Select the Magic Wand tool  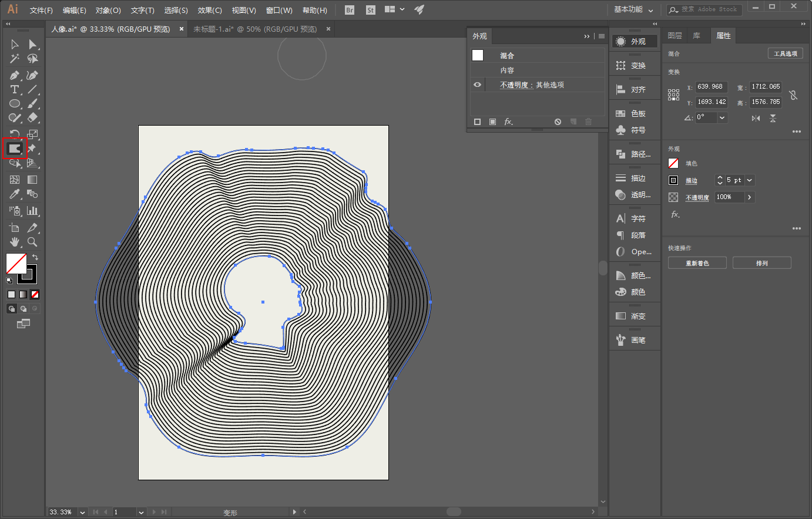(x=15, y=59)
